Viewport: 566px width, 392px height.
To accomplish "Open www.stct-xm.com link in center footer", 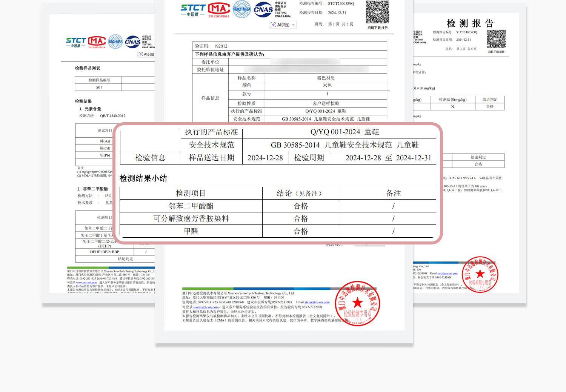I will coord(206,307).
